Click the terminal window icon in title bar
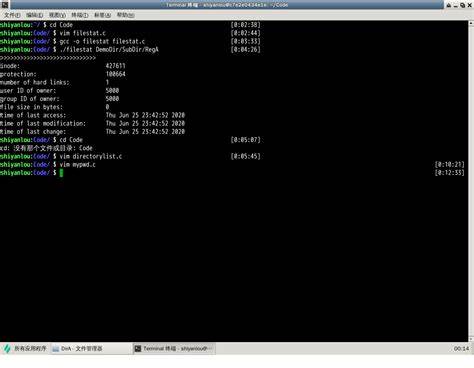474x368 pixels. [x=5, y=4]
